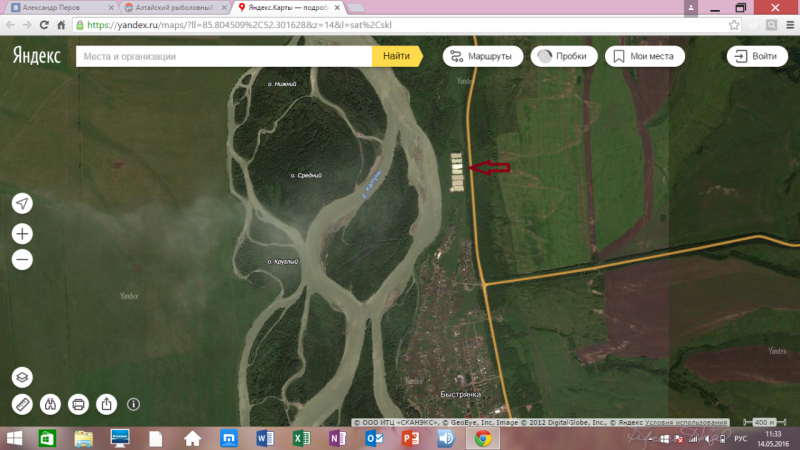Image resolution: width=800 pixels, height=450 pixels.
Task: Open the map layers selector
Action: 22,377
